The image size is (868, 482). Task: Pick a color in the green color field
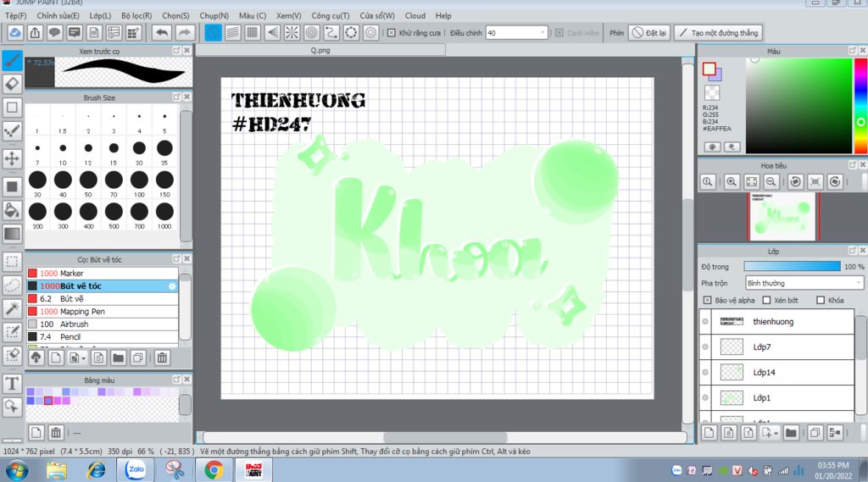pos(798,105)
